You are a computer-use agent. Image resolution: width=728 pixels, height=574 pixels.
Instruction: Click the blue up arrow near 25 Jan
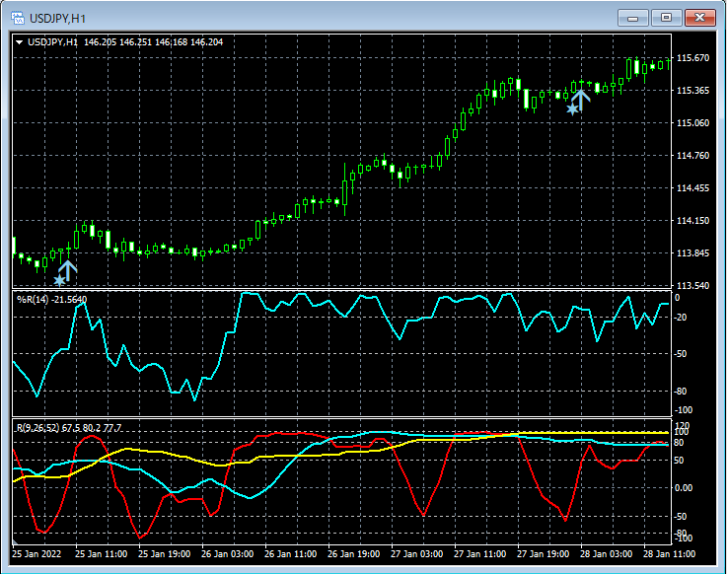68,267
